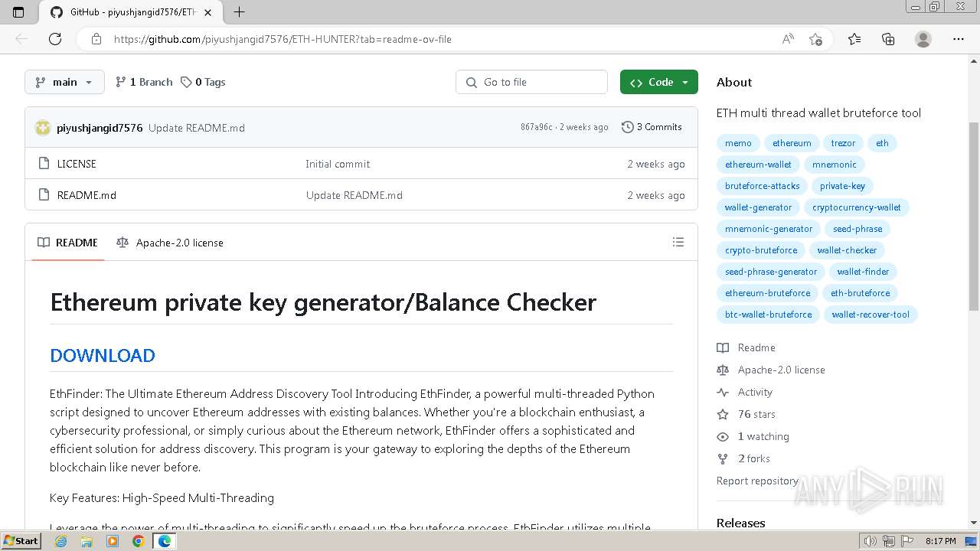Switch to the Apache-2.0 license tab
The height and width of the screenshot is (551, 980).
[x=170, y=243]
